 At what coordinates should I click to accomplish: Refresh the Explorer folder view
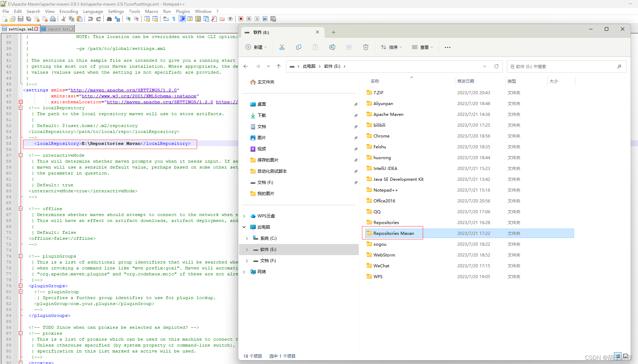click(496, 66)
